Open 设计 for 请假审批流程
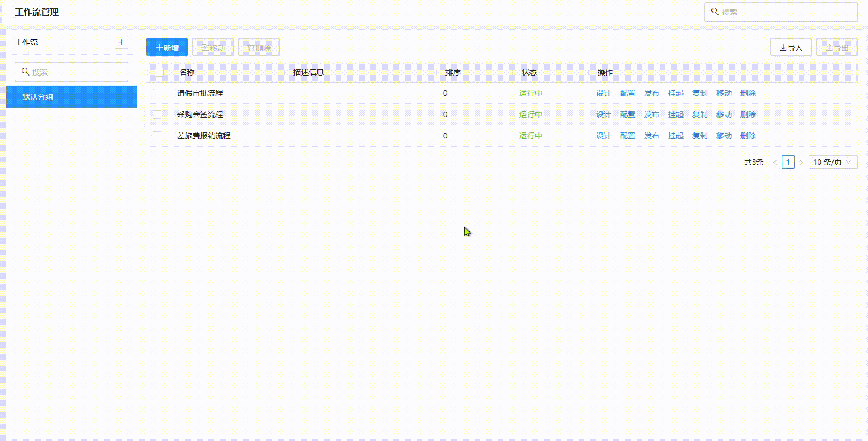 [x=603, y=93]
